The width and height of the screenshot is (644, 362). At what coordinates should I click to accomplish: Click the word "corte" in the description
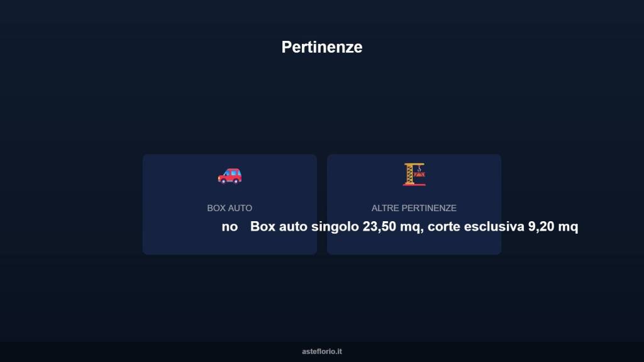pos(444,227)
